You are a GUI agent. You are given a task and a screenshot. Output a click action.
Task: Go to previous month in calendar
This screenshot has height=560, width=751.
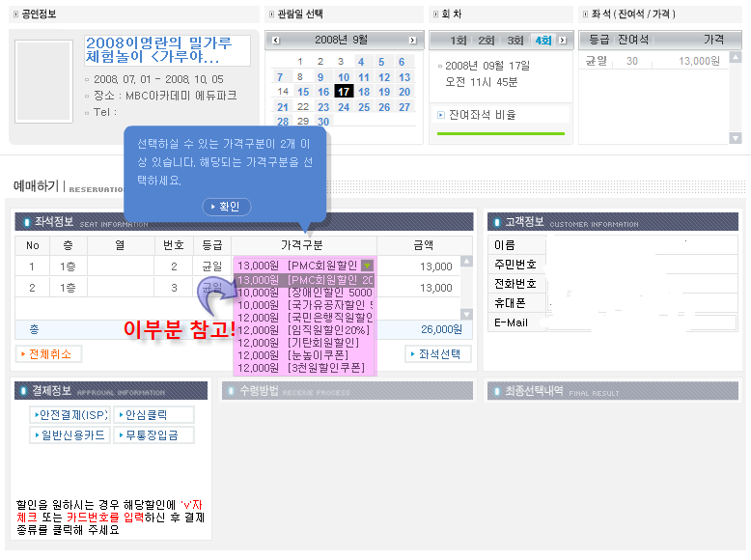click(276, 41)
